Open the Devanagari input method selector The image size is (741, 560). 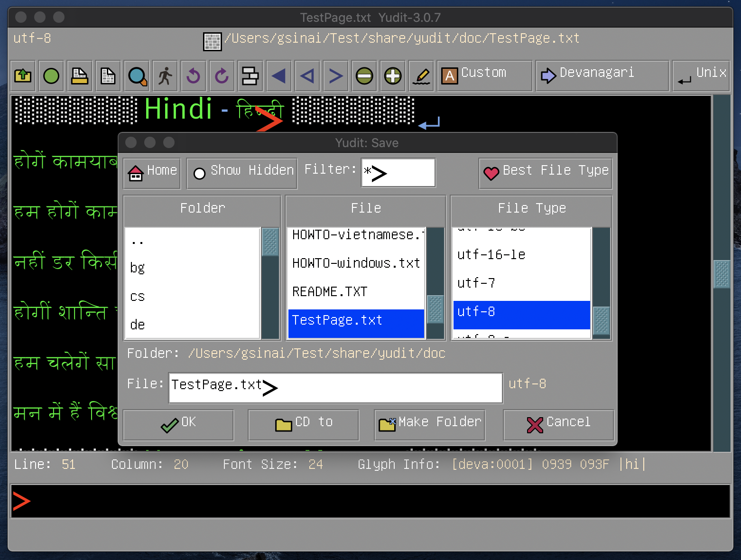pos(602,76)
